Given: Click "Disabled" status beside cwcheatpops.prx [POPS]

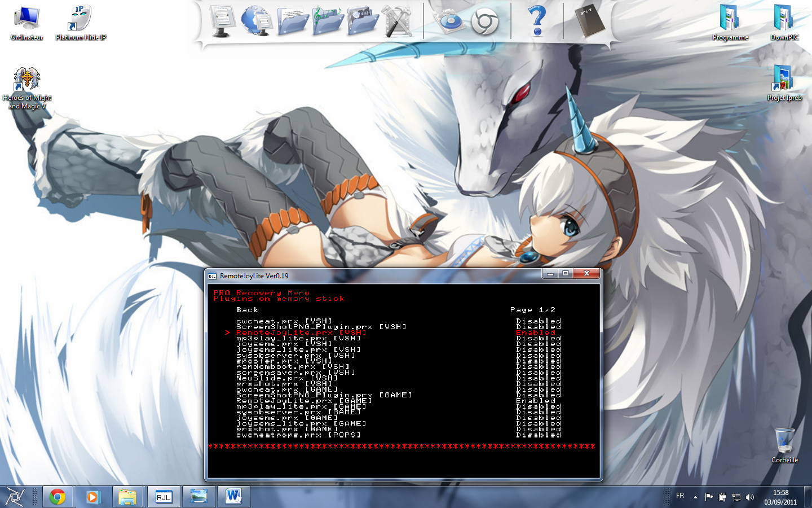Looking at the screenshot, I should tap(539, 435).
